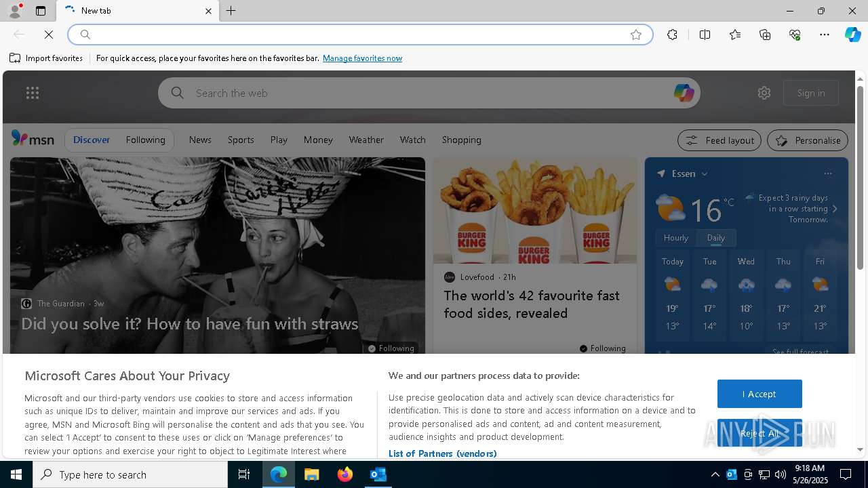Show hidden tray icons chevron
868x488 pixels.
[x=715, y=474]
